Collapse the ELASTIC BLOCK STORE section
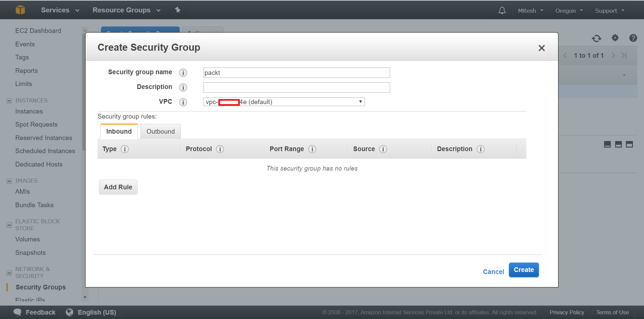The width and height of the screenshot is (644, 319). [x=9, y=225]
